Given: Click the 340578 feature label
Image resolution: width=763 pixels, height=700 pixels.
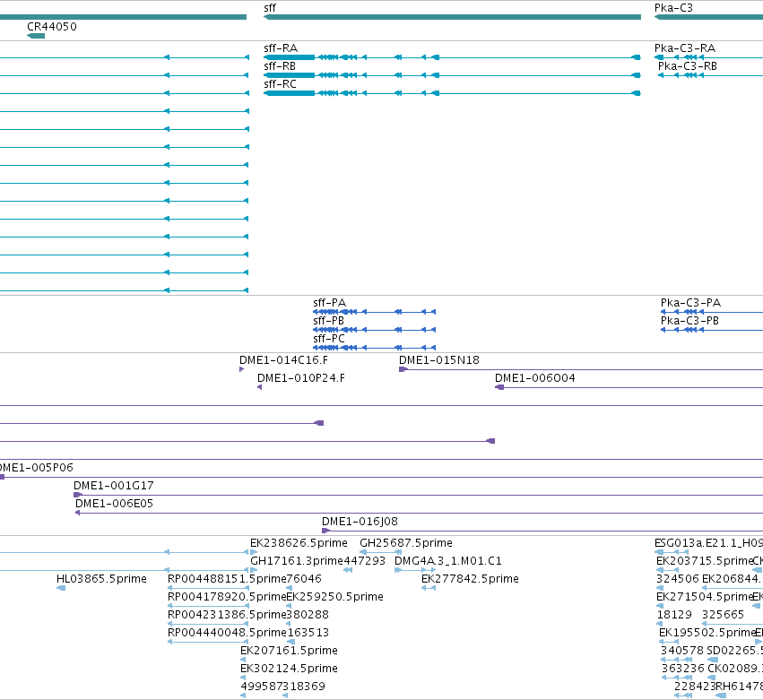Looking at the screenshot, I should pyautogui.click(x=681, y=651).
